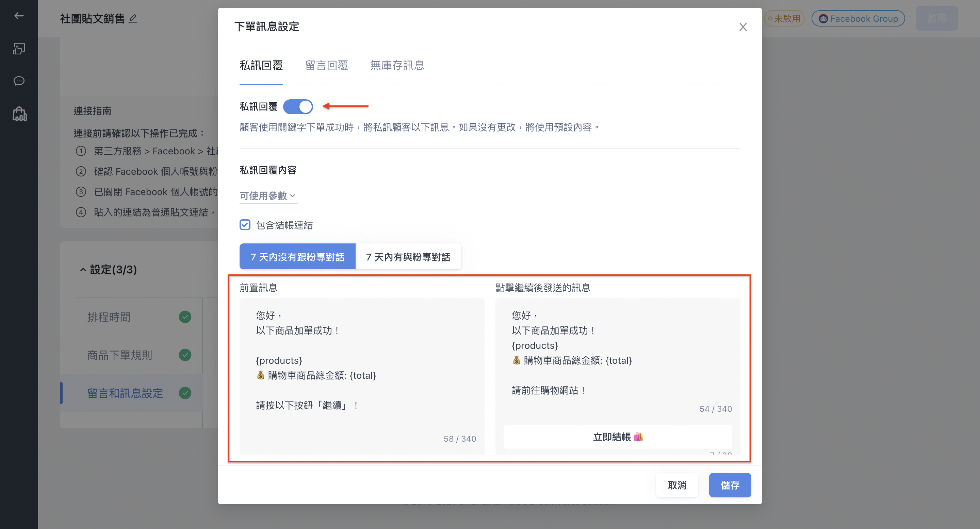Open the broadcast pages sidebar icon
980x529 pixels.
coord(19,48)
